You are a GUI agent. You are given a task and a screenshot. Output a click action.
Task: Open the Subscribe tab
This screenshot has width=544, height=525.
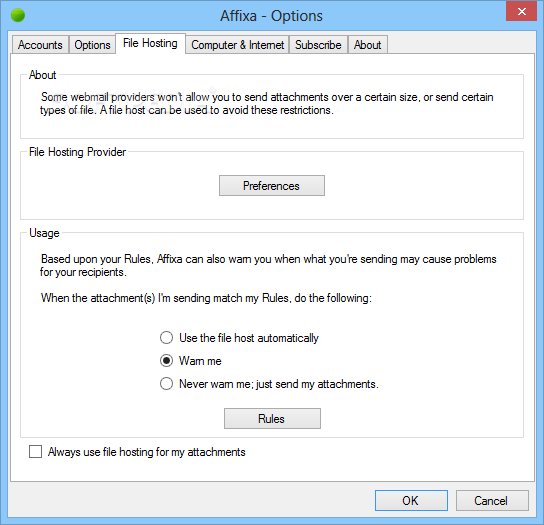[x=318, y=45]
